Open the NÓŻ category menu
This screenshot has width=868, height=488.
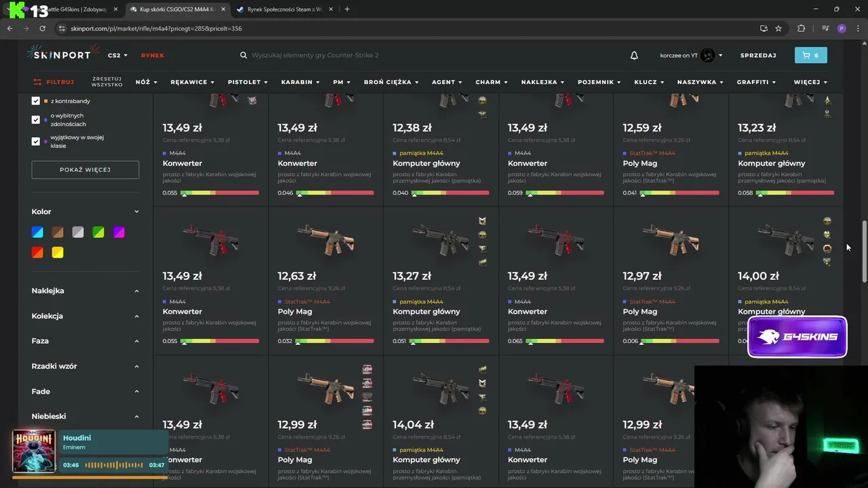click(146, 82)
